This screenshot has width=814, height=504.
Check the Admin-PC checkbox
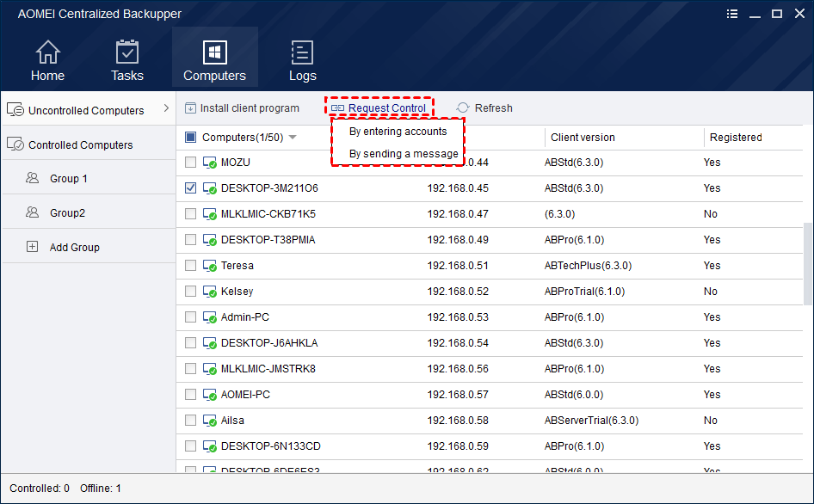(190, 317)
